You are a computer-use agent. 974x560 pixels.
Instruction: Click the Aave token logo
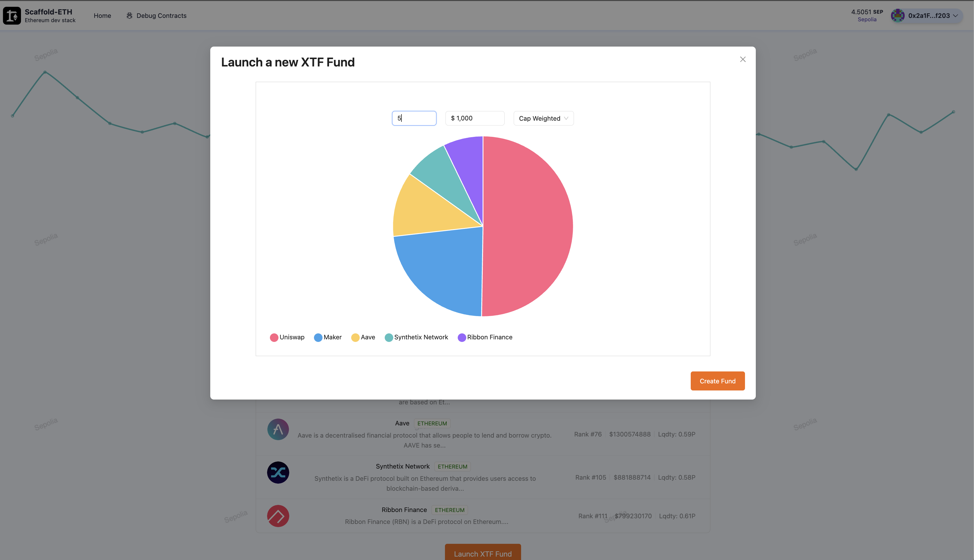coord(278,429)
